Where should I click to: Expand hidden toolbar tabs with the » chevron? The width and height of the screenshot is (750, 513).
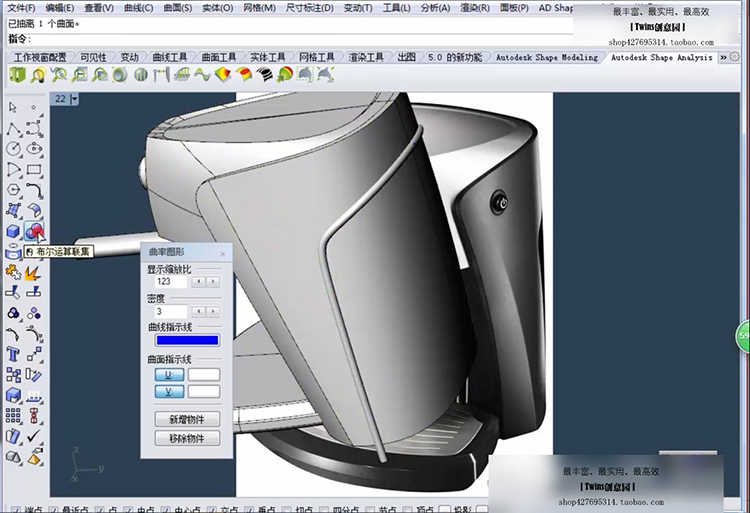point(723,57)
